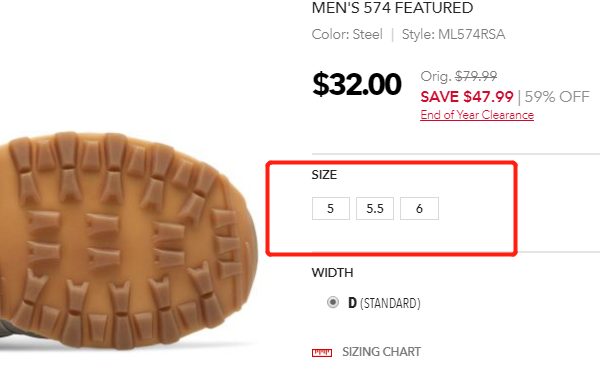Click the Style: ML574RSA label
Screen dimensions: 600x371
(x=453, y=34)
